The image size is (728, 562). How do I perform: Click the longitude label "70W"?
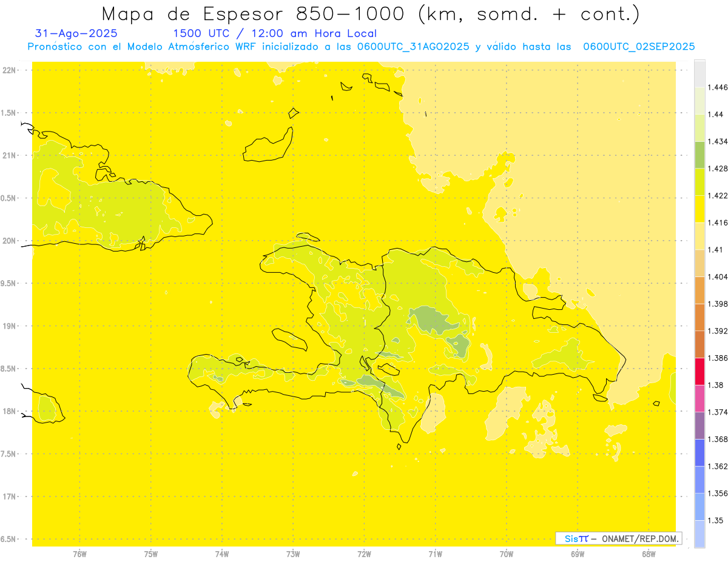click(x=507, y=554)
